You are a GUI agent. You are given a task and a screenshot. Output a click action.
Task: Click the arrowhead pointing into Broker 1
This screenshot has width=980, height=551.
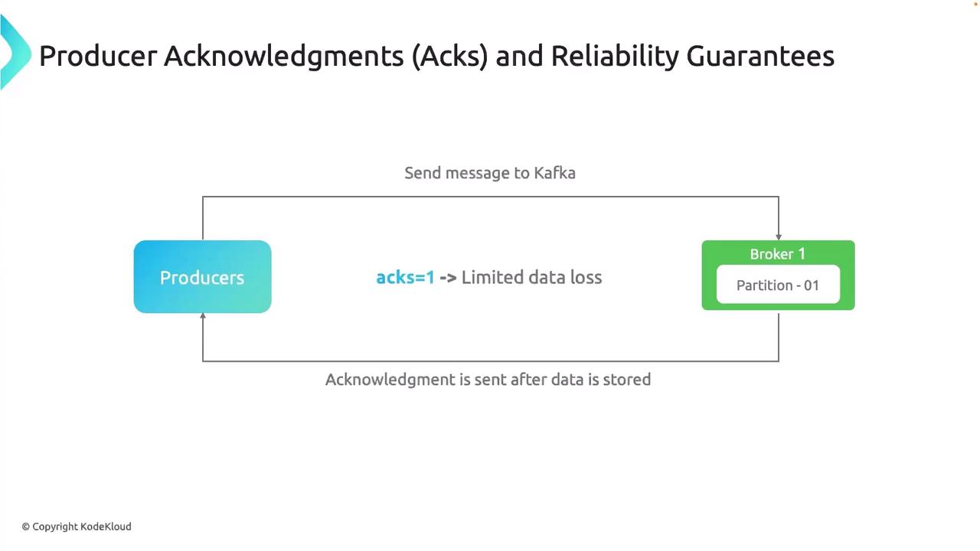(x=779, y=236)
